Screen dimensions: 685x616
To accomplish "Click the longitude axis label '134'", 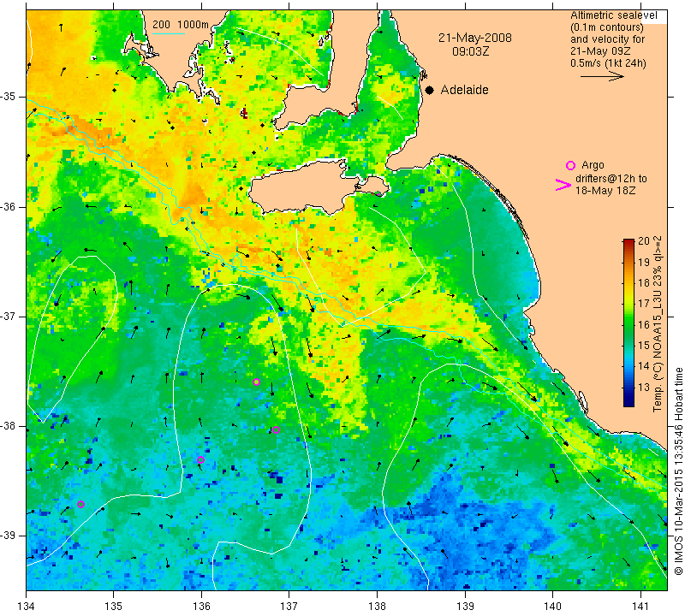I will [x=27, y=606].
